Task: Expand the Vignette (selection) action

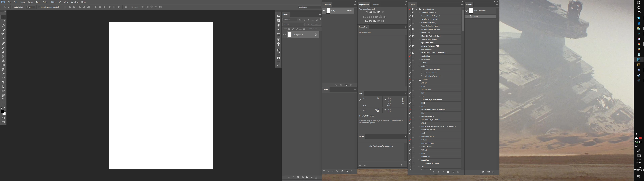Action: (419, 13)
